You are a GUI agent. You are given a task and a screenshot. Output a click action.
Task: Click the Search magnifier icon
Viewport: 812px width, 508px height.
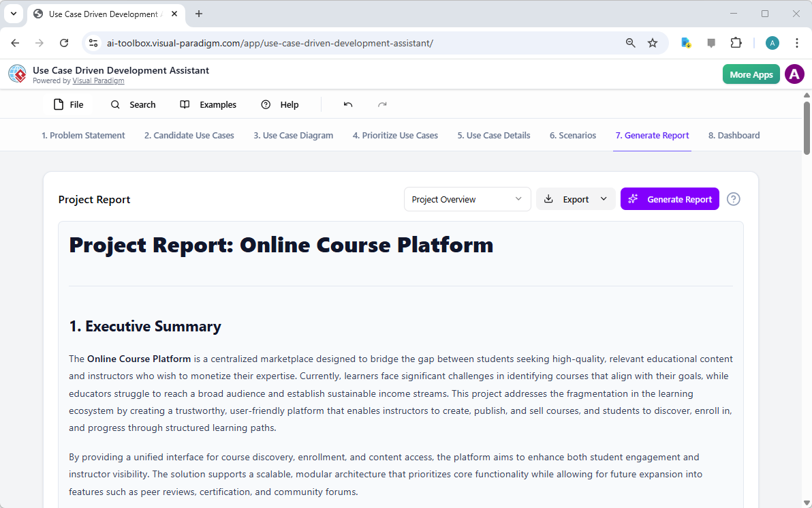(x=116, y=104)
